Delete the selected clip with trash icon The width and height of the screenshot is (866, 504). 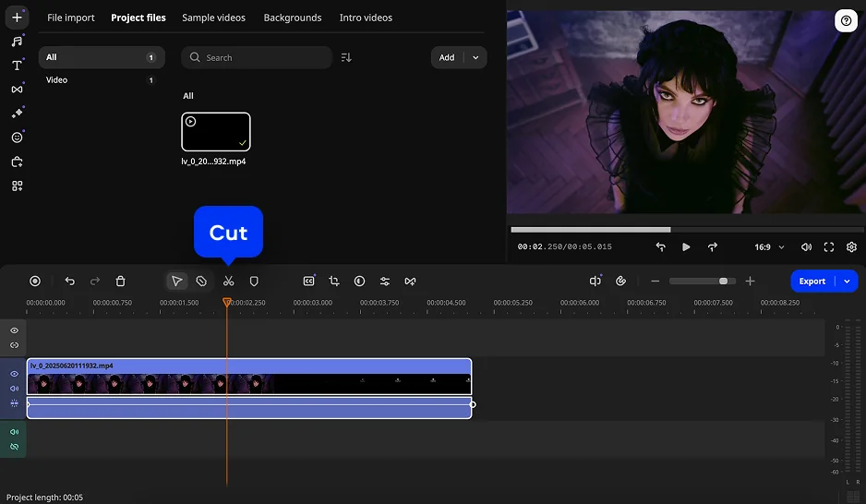pos(120,281)
